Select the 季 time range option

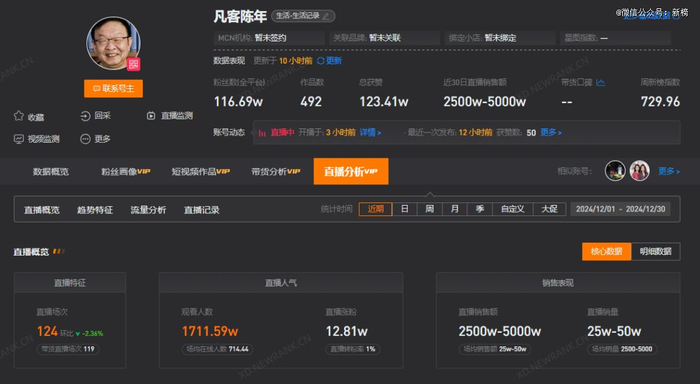(480, 209)
